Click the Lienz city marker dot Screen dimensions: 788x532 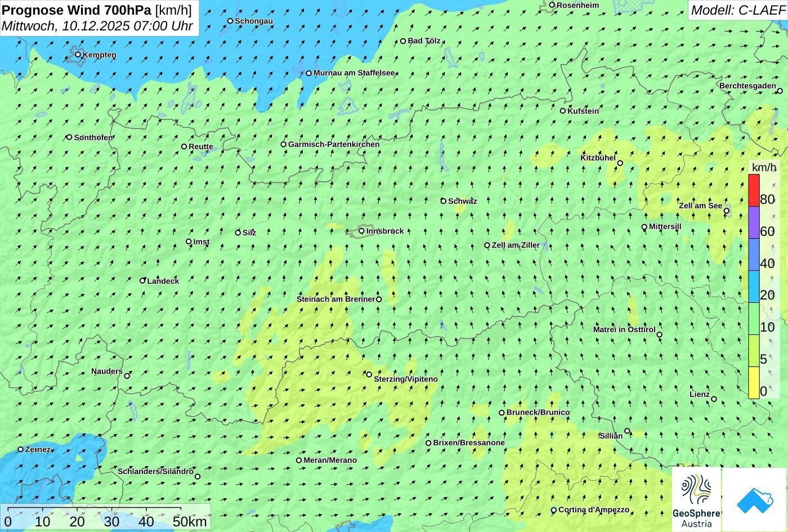pyautogui.click(x=714, y=399)
